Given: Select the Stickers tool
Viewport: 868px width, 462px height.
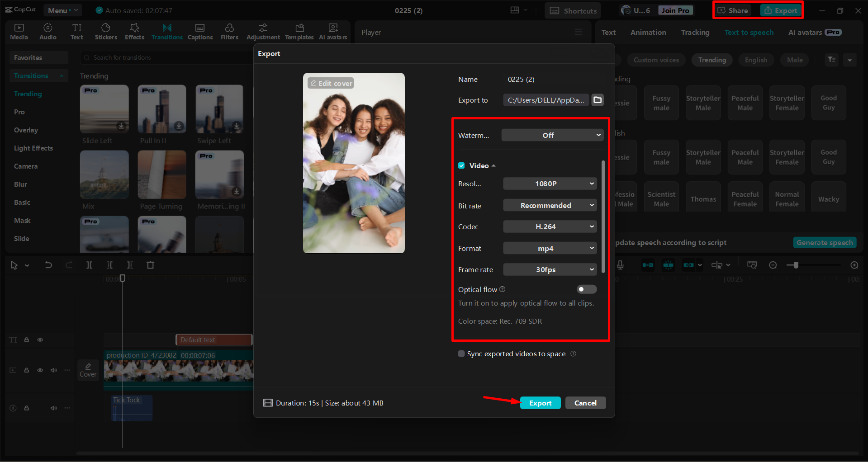Looking at the screenshot, I should coord(106,31).
